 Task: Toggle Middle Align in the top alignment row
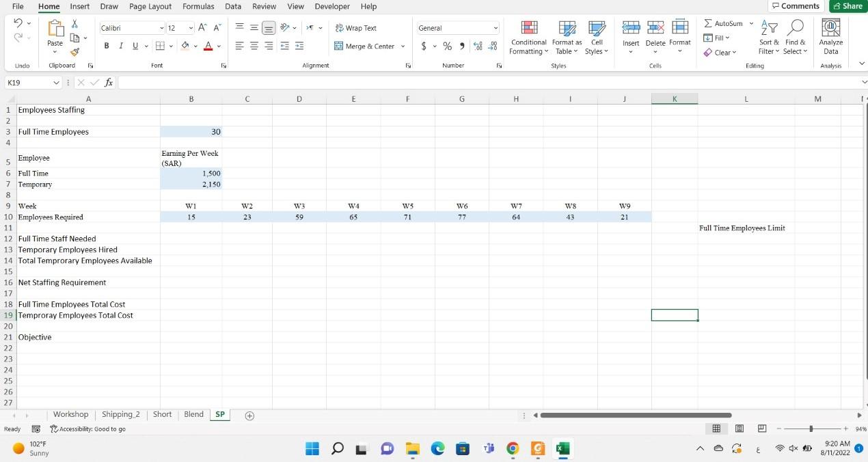click(254, 28)
